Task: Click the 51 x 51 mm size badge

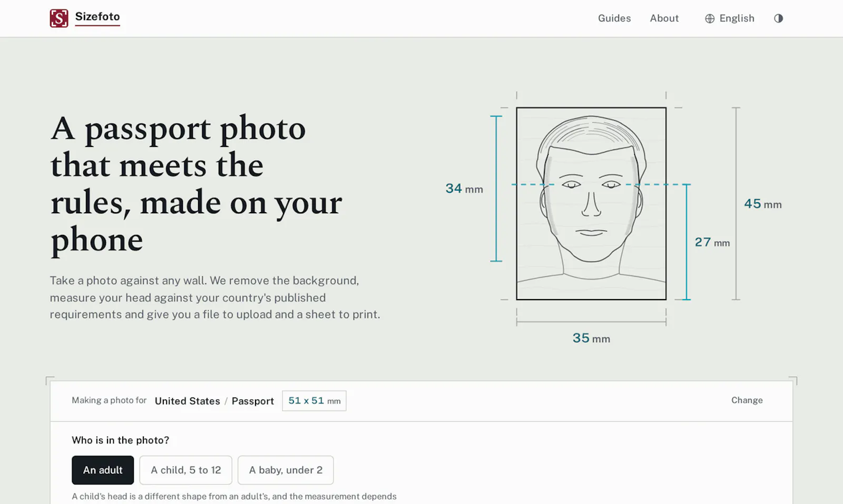Action: 314,401
